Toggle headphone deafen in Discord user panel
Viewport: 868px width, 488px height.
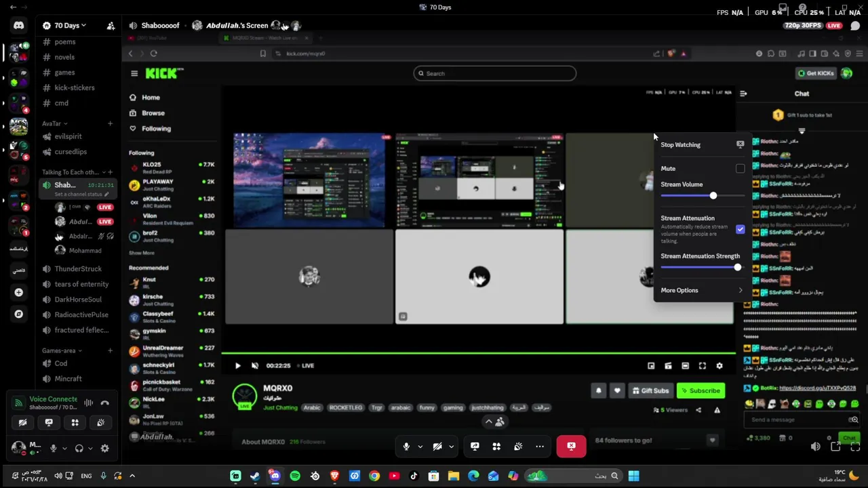pos(79,448)
